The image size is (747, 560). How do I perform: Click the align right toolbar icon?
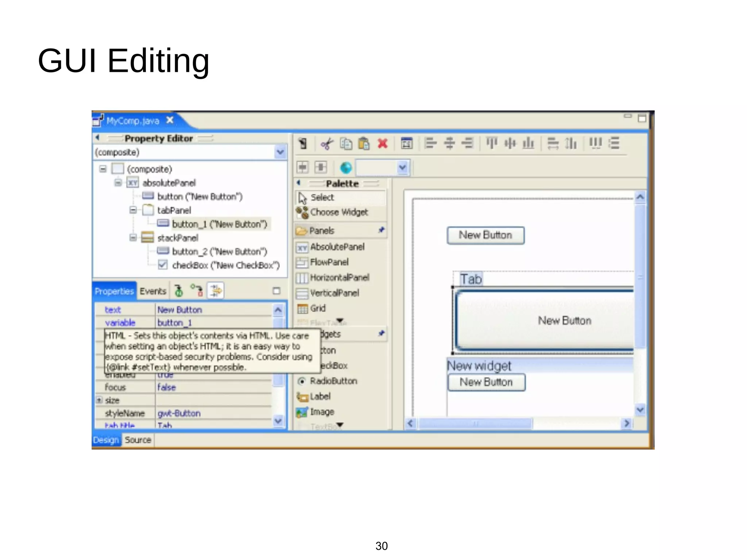(x=467, y=143)
